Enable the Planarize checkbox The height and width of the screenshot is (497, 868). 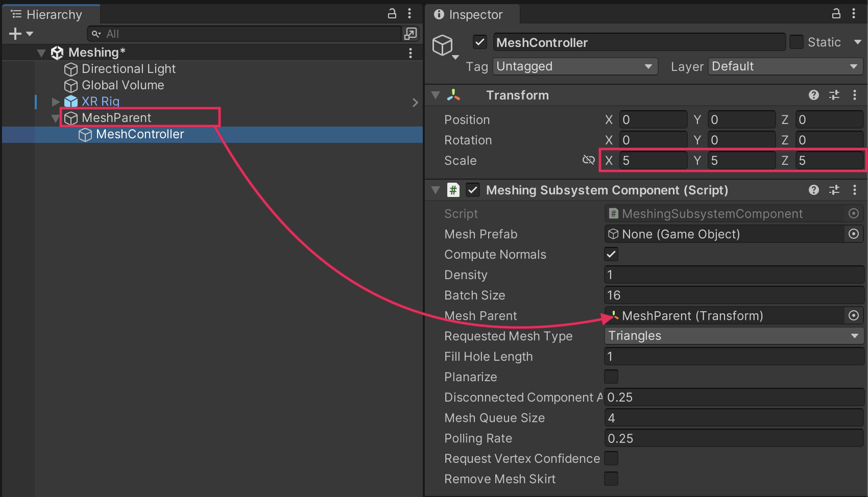(x=611, y=377)
